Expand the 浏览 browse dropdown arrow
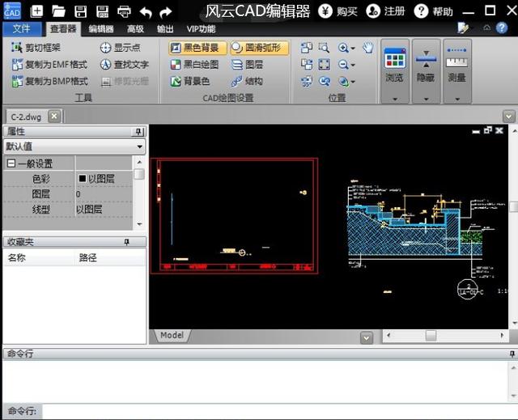 [394, 99]
